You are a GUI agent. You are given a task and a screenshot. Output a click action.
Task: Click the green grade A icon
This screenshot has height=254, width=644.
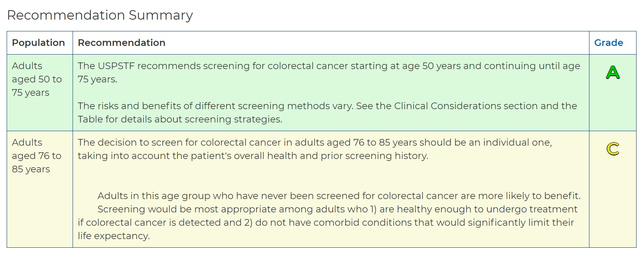coord(613,72)
